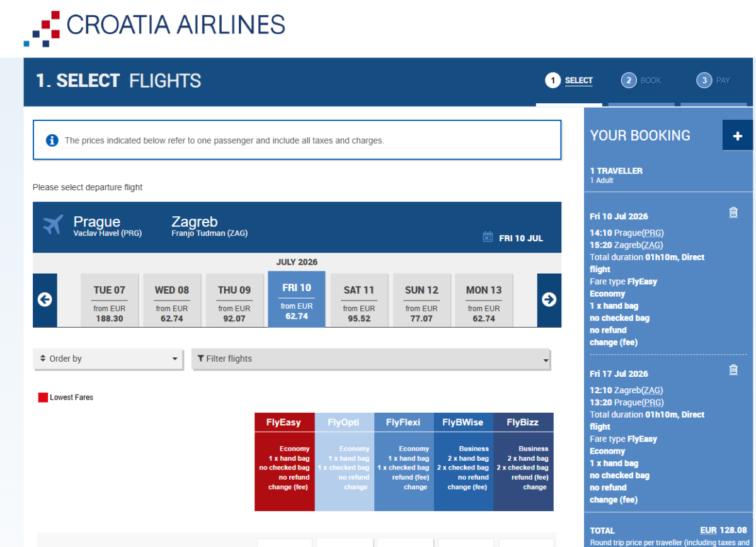Remove the 17 Jul return flight
The width and height of the screenshot is (756, 547).
point(733,370)
